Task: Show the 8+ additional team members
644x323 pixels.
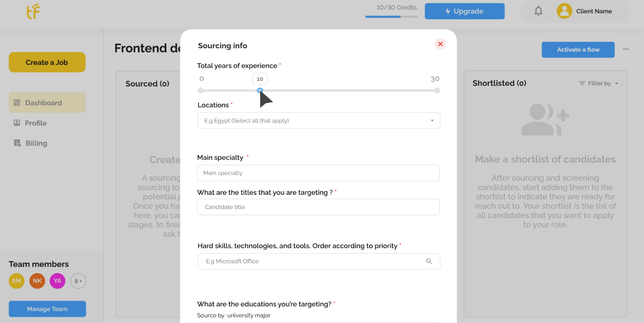Action: coord(78,281)
